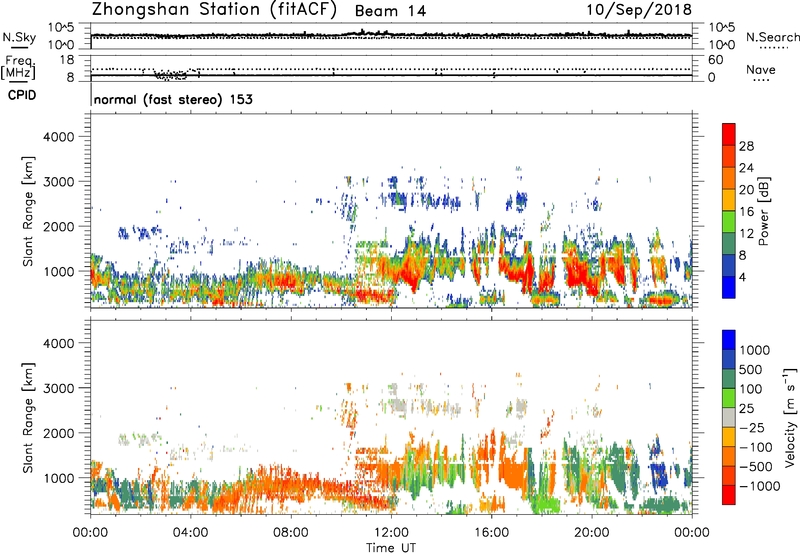The height and width of the screenshot is (554, 800).
Task: Click the '1000' tick on velocity colorbar
Action: [x=755, y=350]
